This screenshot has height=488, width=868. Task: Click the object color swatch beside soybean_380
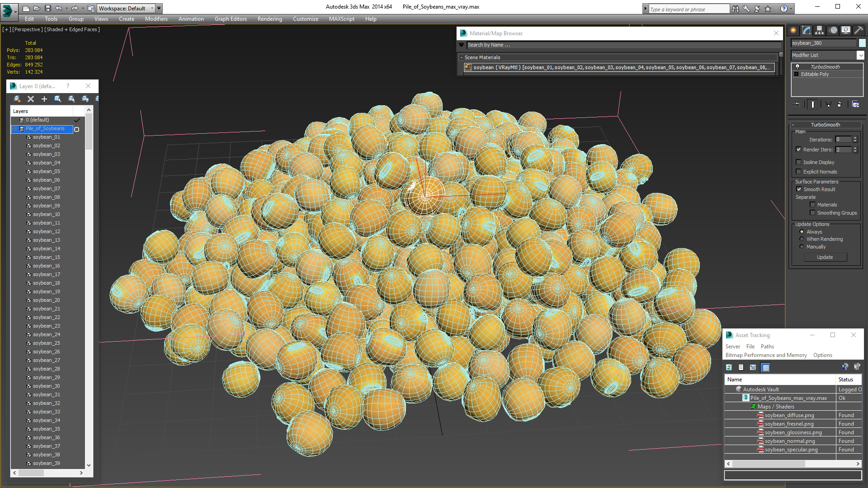[862, 43]
